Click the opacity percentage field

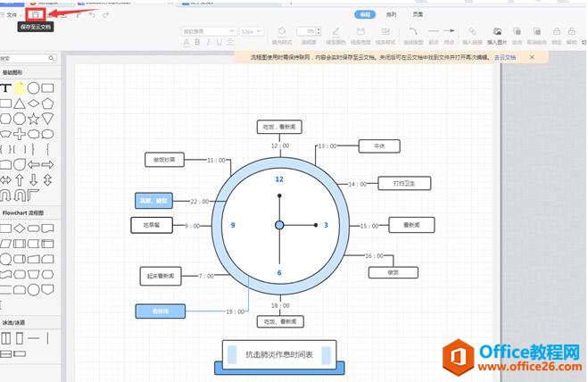point(306,31)
